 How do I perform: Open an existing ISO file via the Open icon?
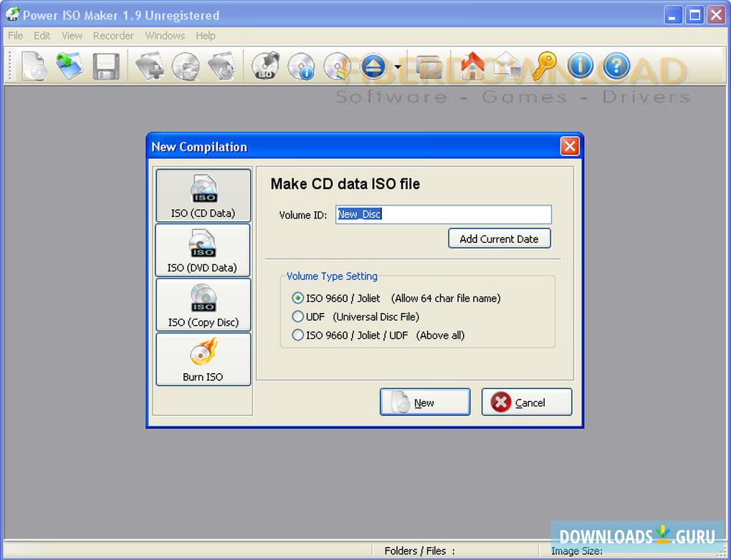click(x=70, y=65)
